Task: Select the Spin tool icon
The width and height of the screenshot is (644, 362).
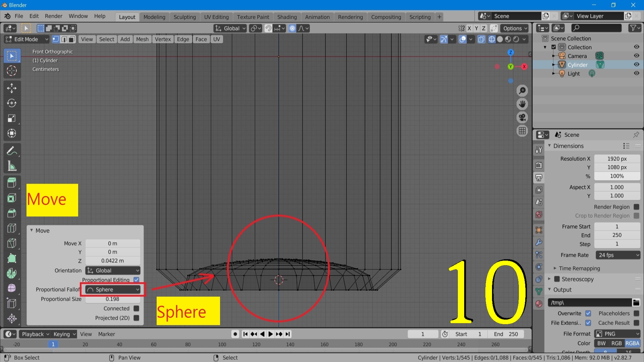Action: (x=12, y=274)
